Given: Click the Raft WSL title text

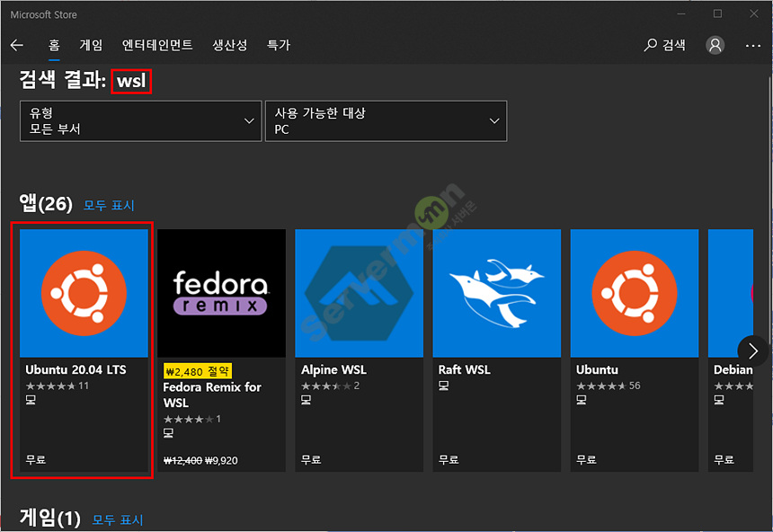Looking at the screenshot, I should coord(465,369).
